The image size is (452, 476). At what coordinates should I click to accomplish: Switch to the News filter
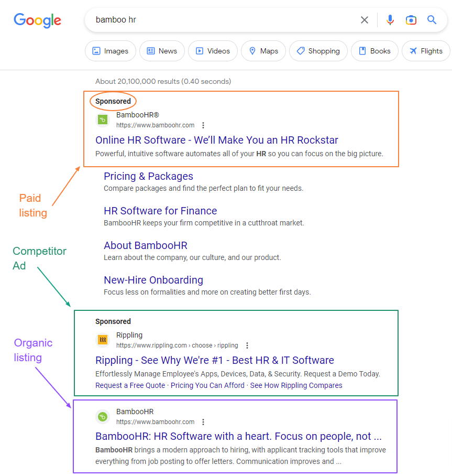[x=162, y=51]
